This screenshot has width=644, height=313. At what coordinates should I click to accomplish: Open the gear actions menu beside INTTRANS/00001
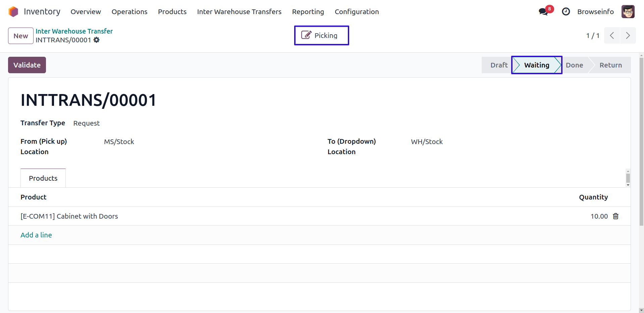coord(97,40)
